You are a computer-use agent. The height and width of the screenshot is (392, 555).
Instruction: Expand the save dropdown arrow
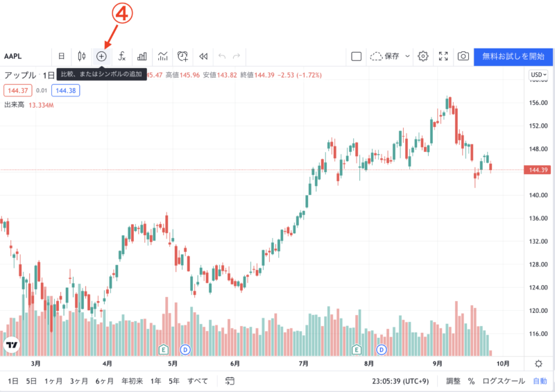coord(407,56)
